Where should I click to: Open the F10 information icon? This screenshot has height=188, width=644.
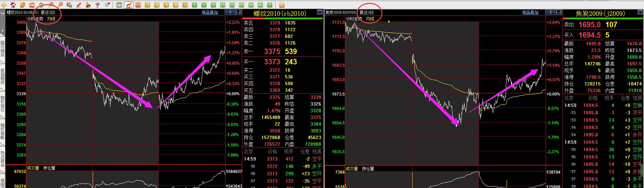pyautogui.click(x=32, y=5)
